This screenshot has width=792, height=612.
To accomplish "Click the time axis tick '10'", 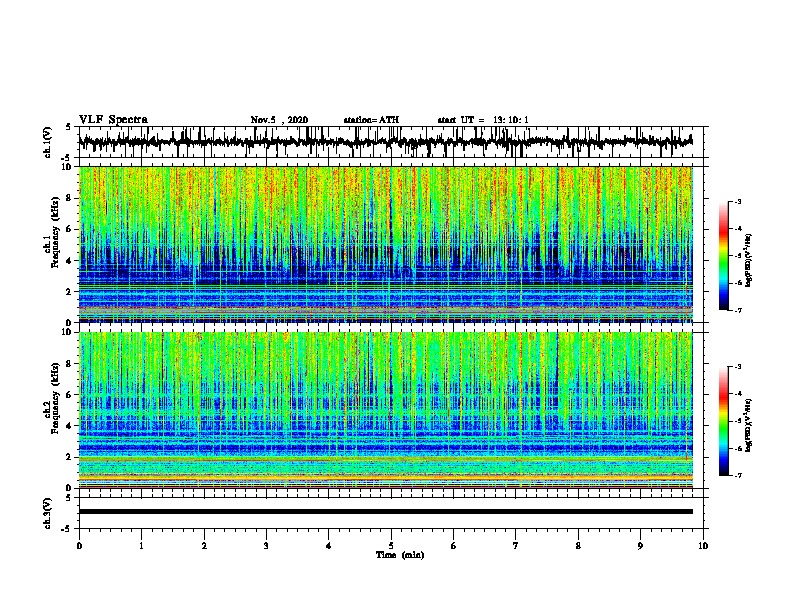I will point(703,546).
